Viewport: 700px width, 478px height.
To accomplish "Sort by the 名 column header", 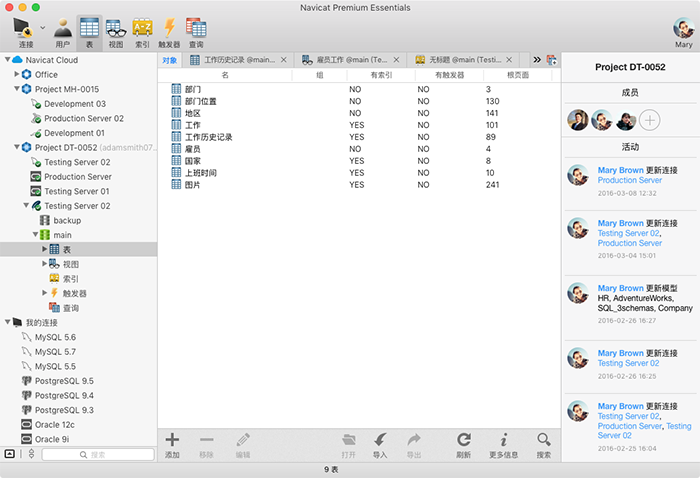I will [225, 75].
